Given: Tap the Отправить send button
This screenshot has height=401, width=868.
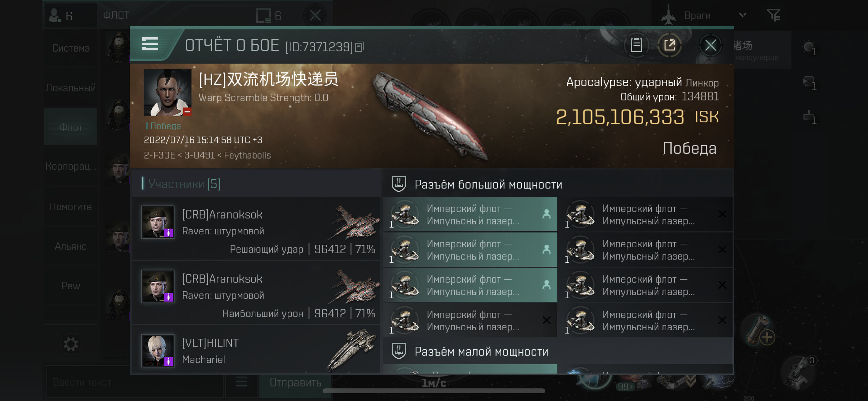Looking at the screenshot, I should [295, 383].
